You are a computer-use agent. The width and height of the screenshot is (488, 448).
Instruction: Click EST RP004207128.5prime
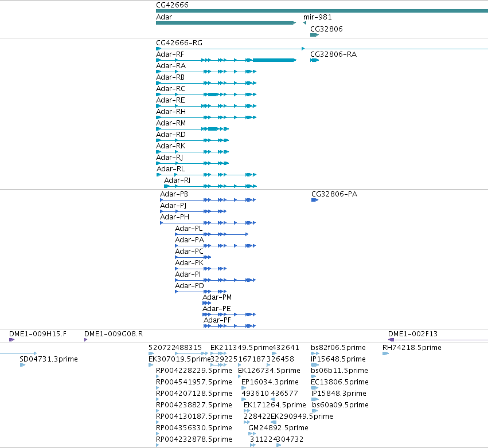[158, 399]
